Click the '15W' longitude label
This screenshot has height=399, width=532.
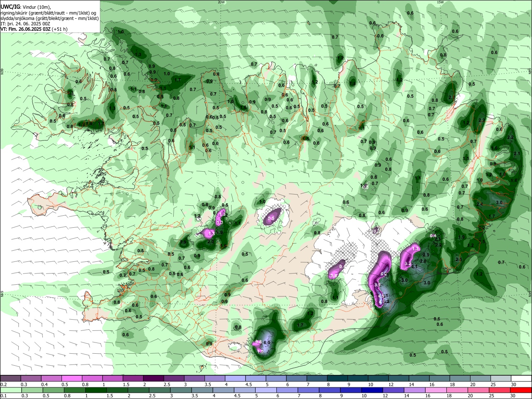440,2
